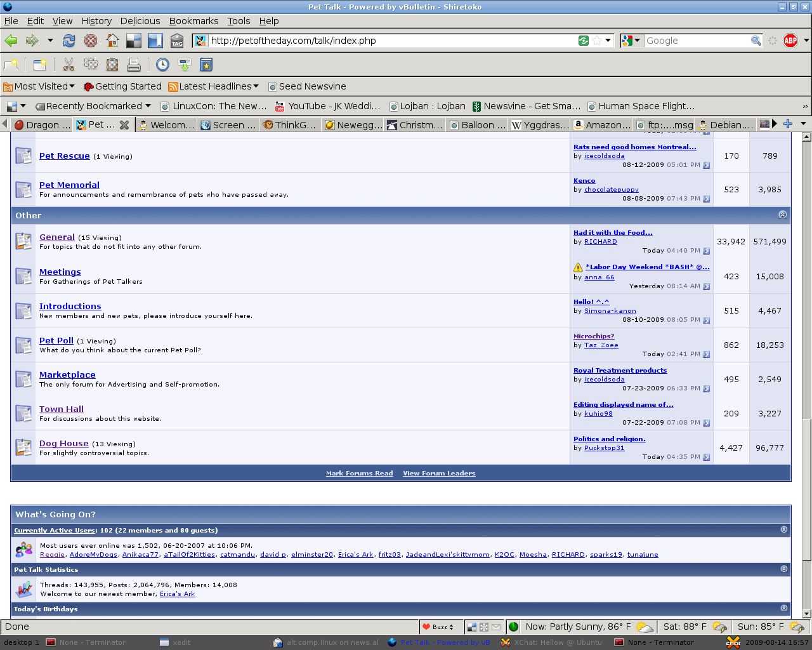
Task: Switch to the Amazon tab
Action: click(602, 124)
